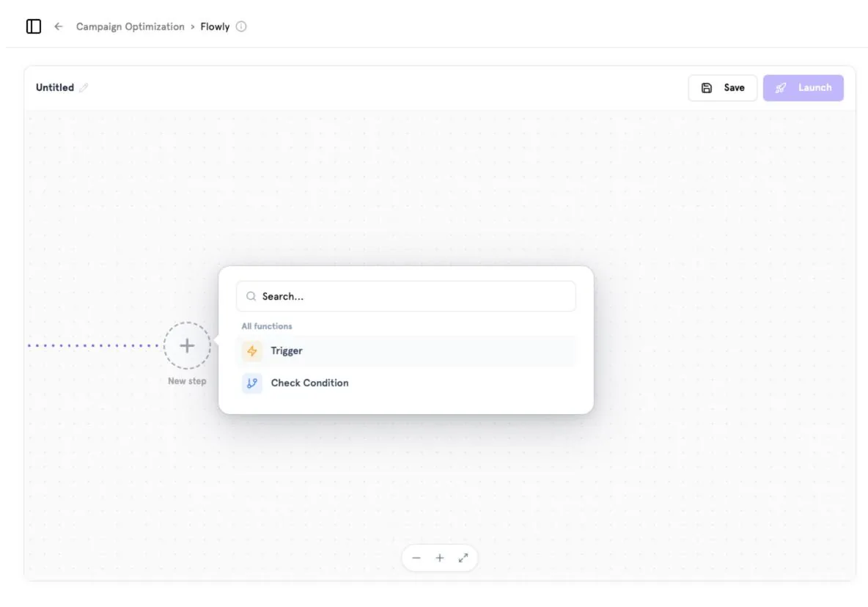
Task: Click the New step label
Action: point(187,381)
